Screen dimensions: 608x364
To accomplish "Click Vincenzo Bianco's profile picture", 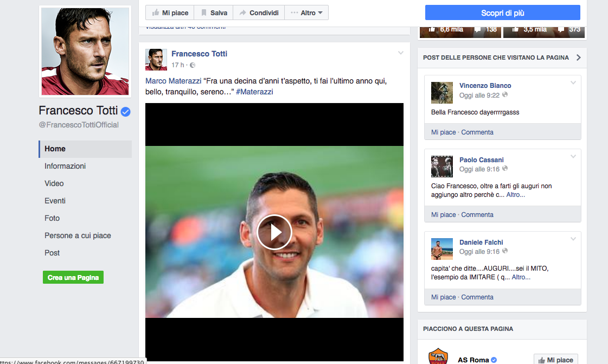I will coord(441,93).
